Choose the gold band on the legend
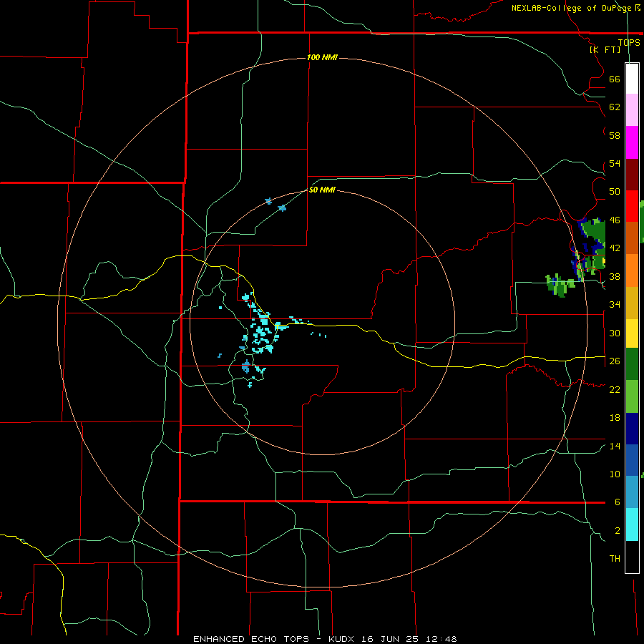Image resolution: width=644 pixels, height=644 pixels. click(632, 303)
